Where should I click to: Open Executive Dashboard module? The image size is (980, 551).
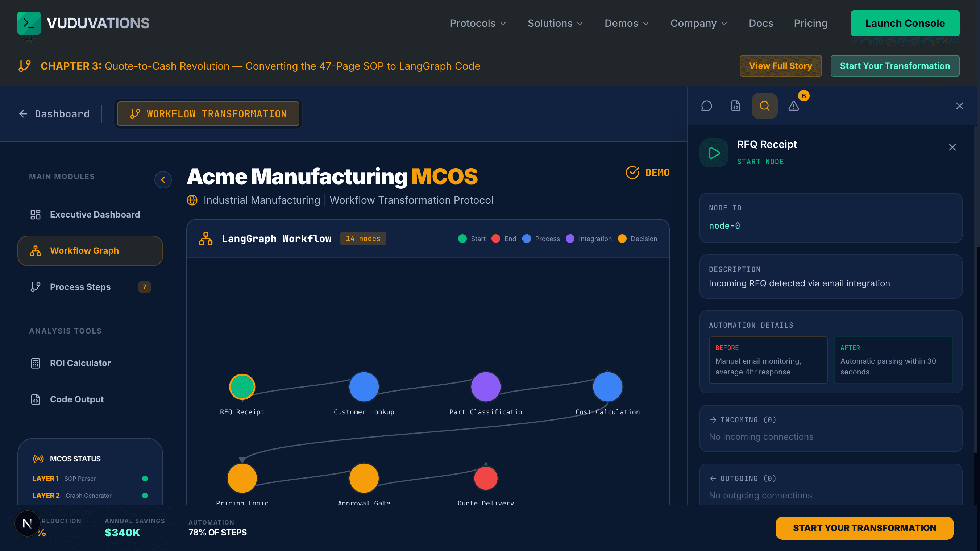tap(90, 215)
